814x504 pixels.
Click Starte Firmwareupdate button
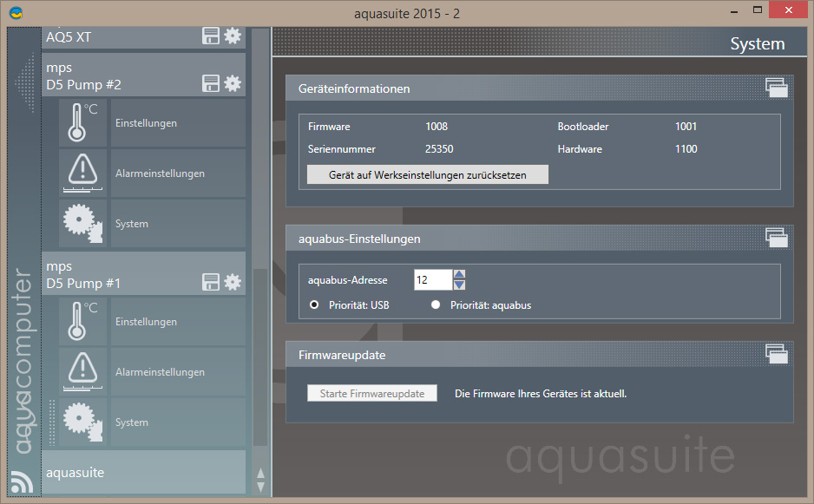[x=371, y=393]
